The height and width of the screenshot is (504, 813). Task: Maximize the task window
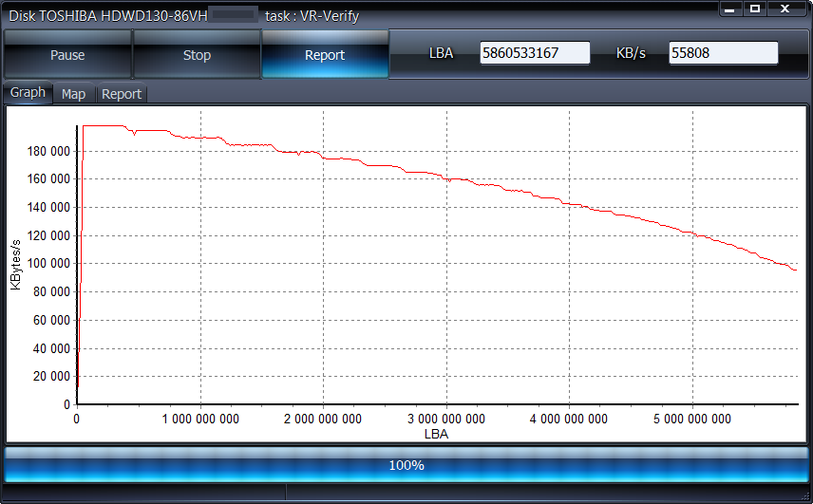pos(754,9)
